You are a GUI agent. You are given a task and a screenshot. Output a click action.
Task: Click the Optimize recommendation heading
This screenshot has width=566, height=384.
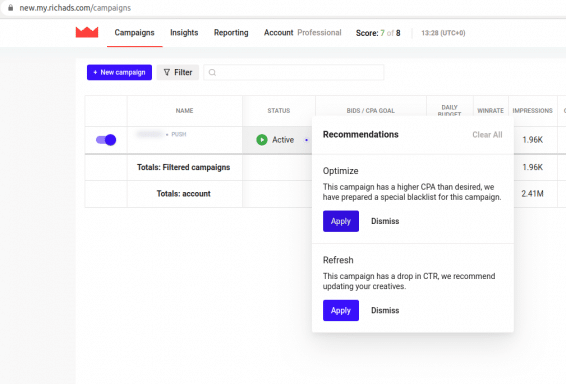point(340,171)
